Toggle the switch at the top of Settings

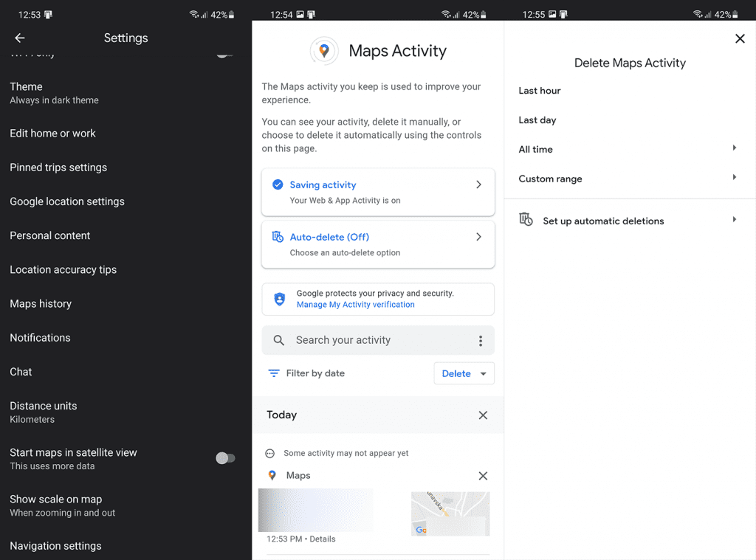[224, 54]
